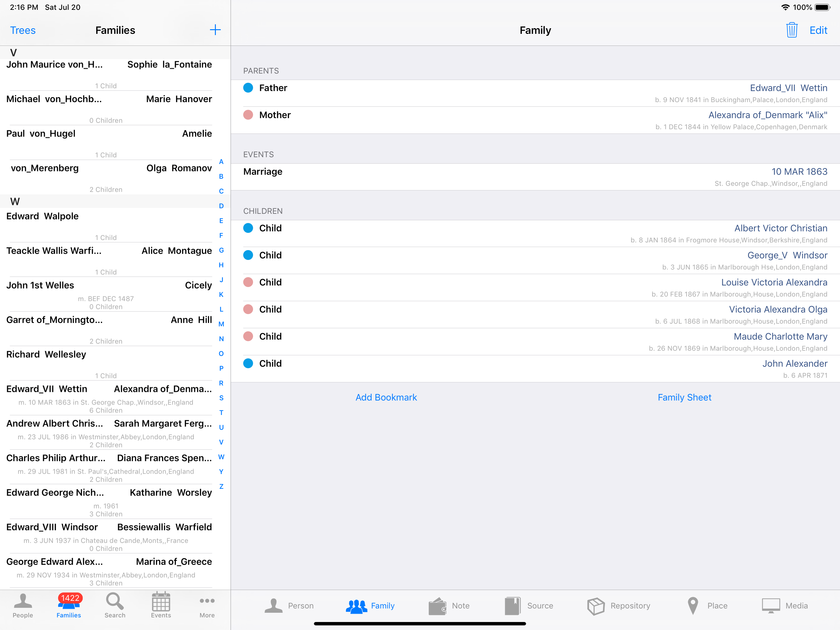Image resolution: width=840 pixels, height=630 pixels.
Task: Open child Victoria Alexandra Olga
Action: coord(535,315)
